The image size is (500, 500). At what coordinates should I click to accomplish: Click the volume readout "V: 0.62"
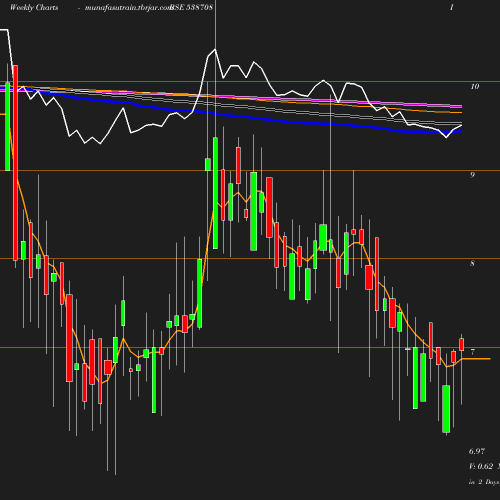coord(481,466)
